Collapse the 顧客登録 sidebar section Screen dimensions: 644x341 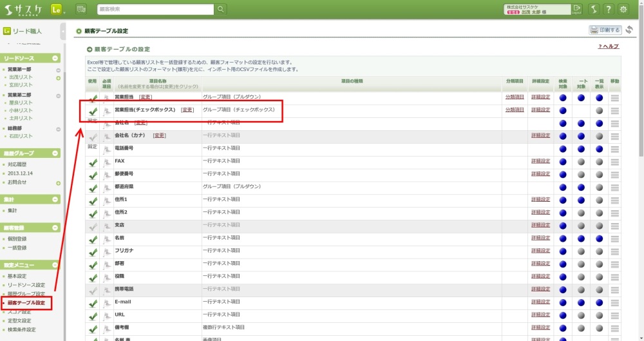click(56, 228)
